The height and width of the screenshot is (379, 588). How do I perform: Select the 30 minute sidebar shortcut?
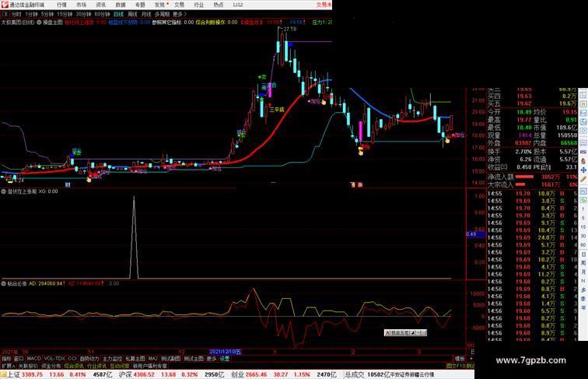tap(583, 236)
